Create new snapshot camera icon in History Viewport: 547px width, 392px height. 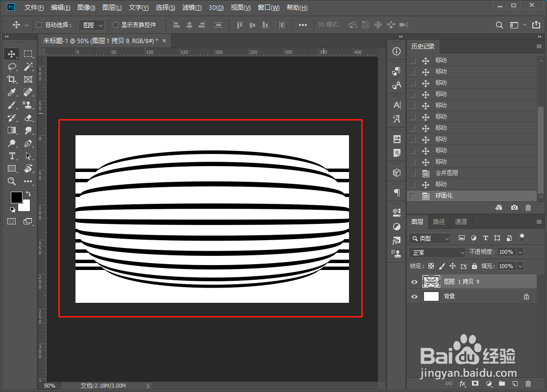(x=514, y=207)
